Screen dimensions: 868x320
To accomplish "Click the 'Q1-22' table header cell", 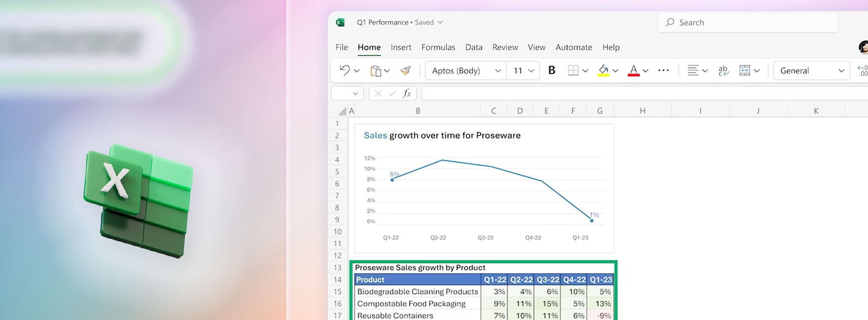I will pos(494,280).
